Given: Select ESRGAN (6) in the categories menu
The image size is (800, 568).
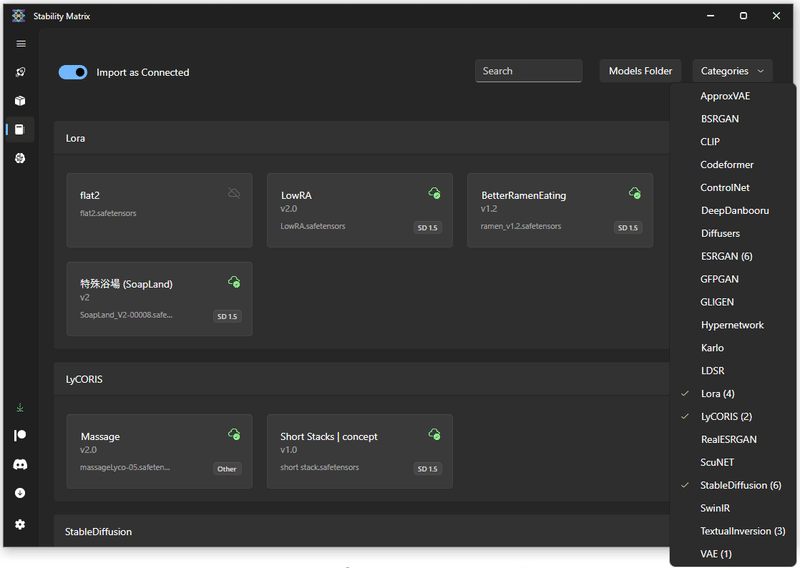Looking at the screenshot, I should (x=726, y=256).
